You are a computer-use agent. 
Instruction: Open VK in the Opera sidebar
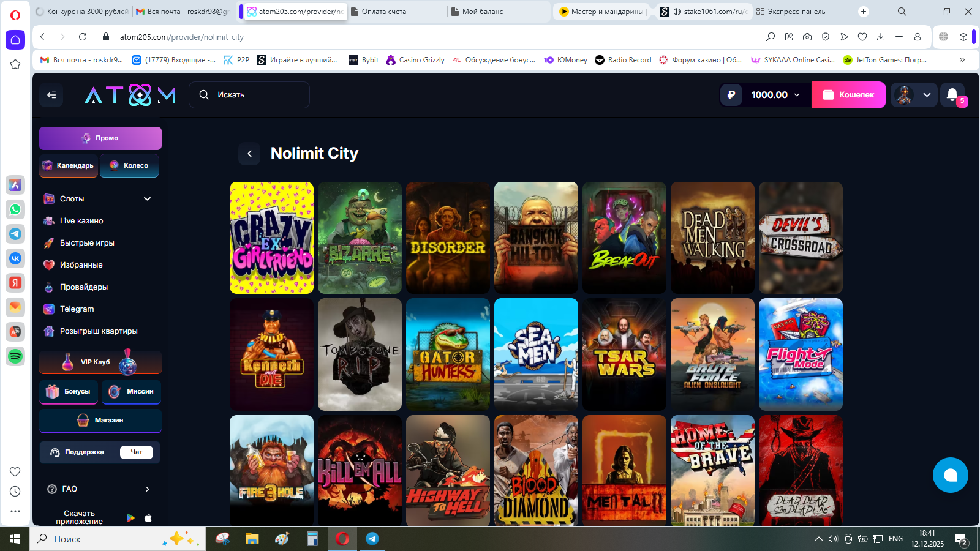click(x=15, y=258)
